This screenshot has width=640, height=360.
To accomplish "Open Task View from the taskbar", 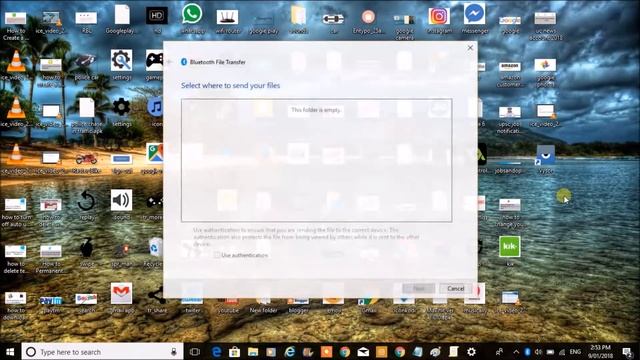I will tap(195, 352).
